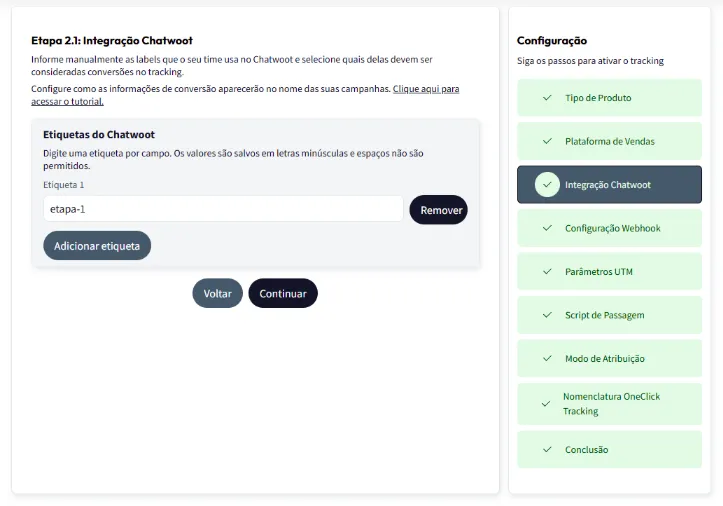
Task: Jump to the Parâmetros UTM step
Action: pos(609,272)
